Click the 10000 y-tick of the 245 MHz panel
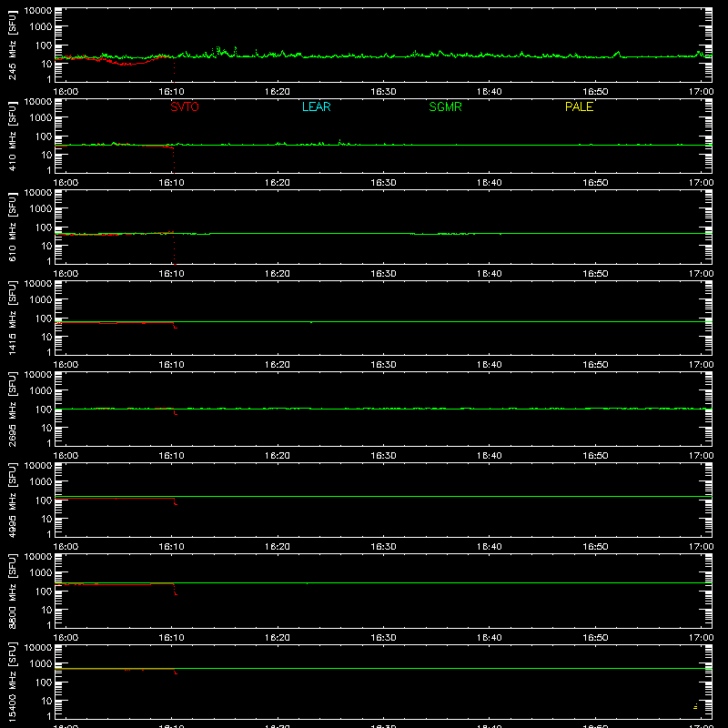 38,11
